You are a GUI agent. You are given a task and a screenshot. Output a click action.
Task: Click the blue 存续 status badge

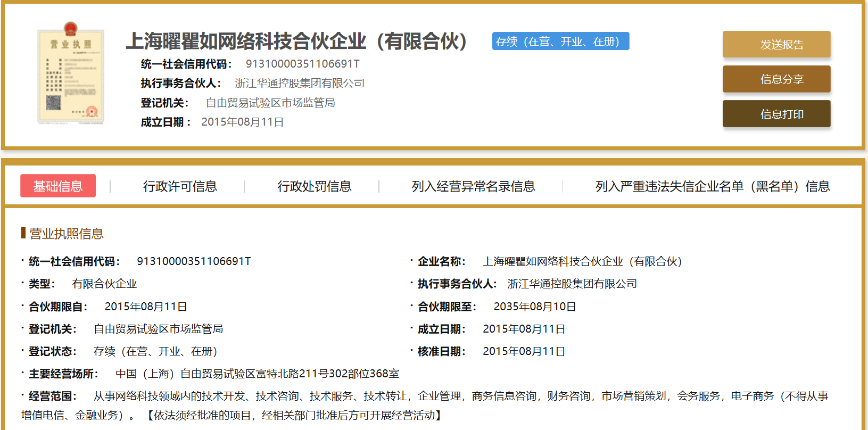point(560,42)
